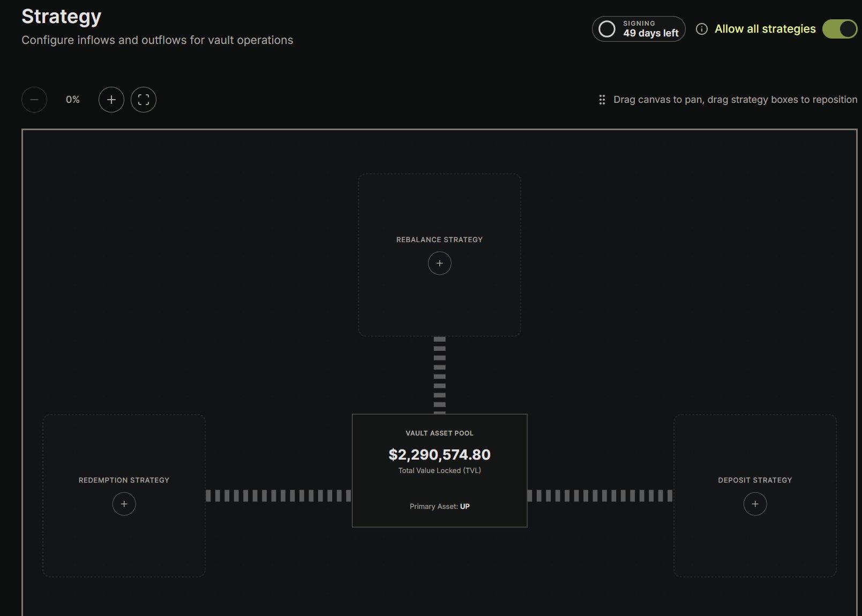Screen dimensions: 862x616
Task: Click Configure inflows and outflows subtitle
Action: (157, 40)
